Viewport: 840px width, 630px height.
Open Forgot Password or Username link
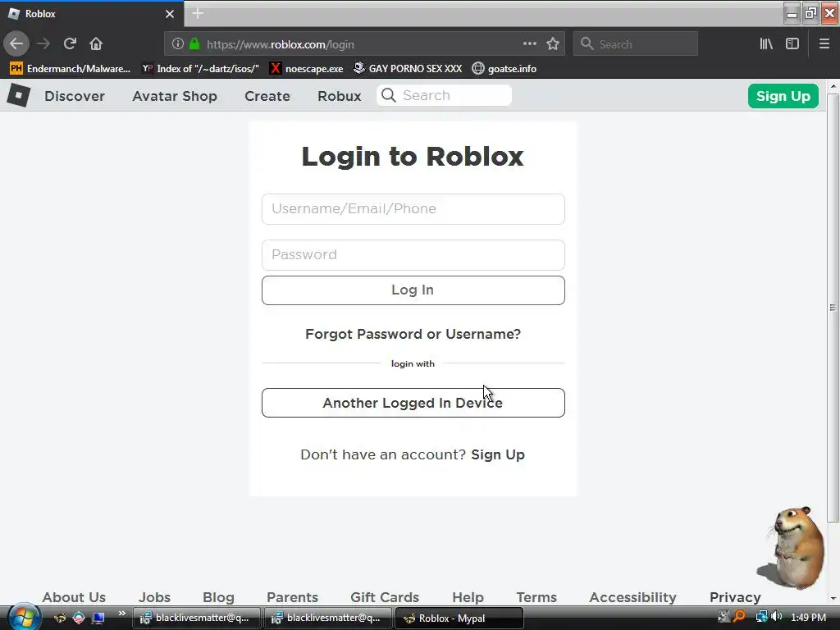(x=413, y=334)
